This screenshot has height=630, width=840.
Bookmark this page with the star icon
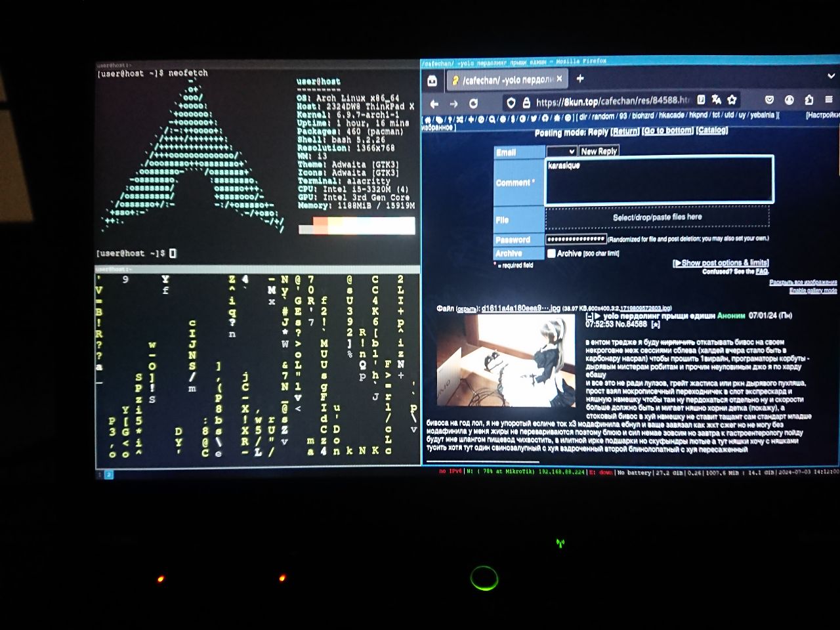pos(732,100)
